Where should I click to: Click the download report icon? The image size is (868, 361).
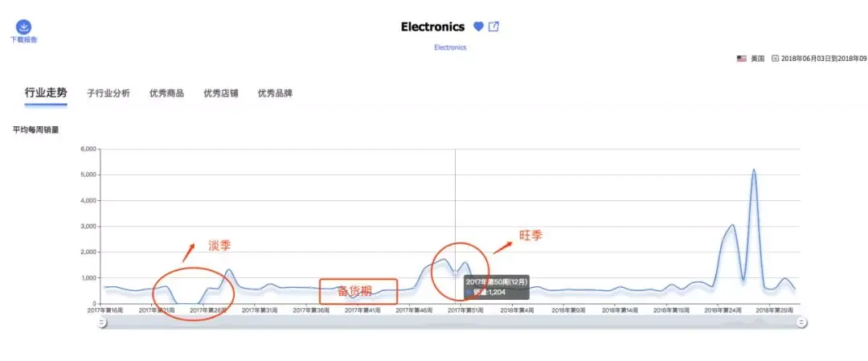coord(24,27)
